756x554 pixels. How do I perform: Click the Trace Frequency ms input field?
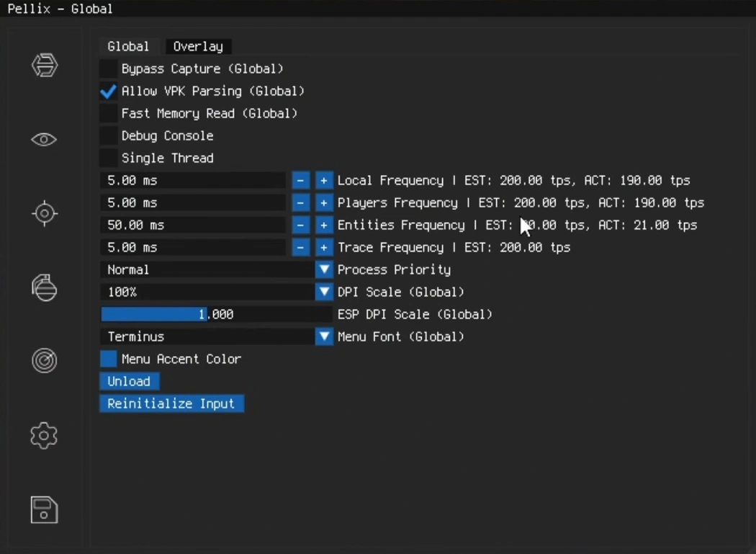(193, 247)
